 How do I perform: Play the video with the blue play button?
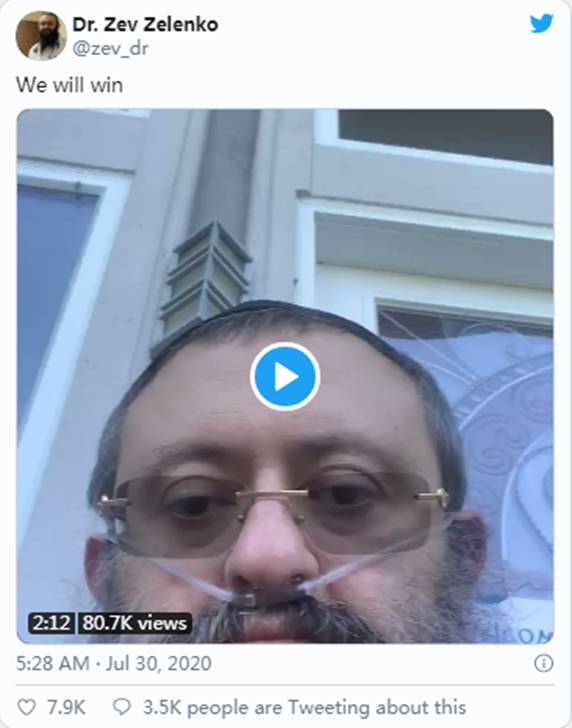tap(285, 377)
